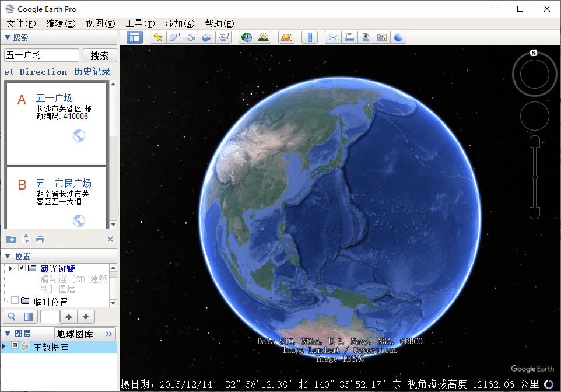Viewport: 561px width, 392px height.
Task: Click the Record a Tour camera icon
Action: click(224, 37)
